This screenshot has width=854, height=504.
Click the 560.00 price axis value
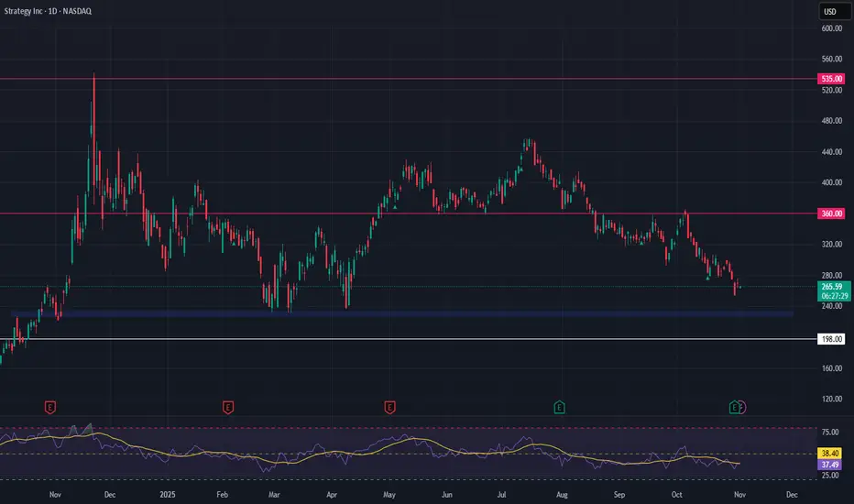[832, 59]
